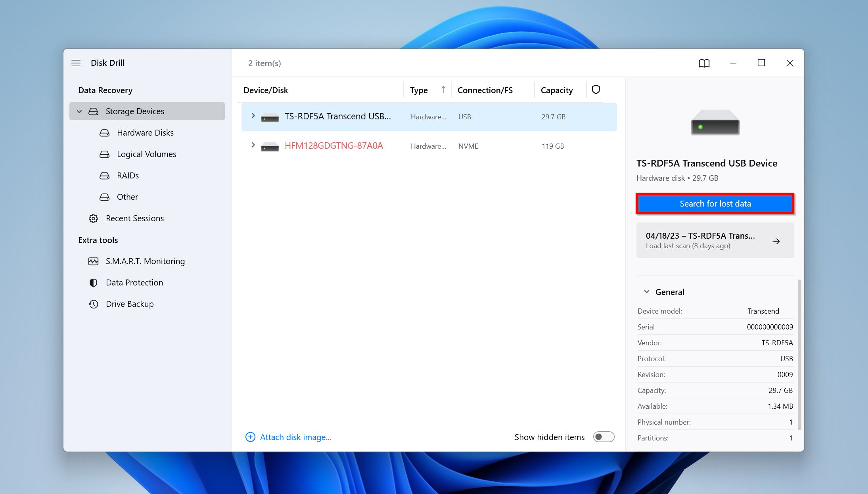
Task: Open the hamburger menu
Action: (76, 63)
